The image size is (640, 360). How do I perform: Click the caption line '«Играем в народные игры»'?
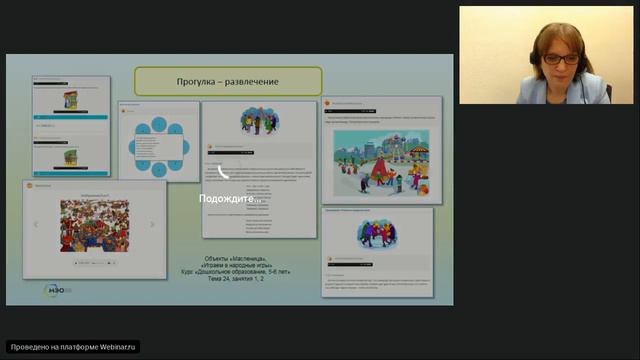tap(236, 265)
